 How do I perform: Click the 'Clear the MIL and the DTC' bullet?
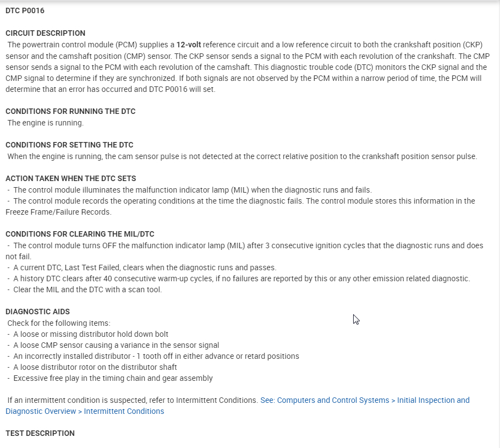[87, 289]
